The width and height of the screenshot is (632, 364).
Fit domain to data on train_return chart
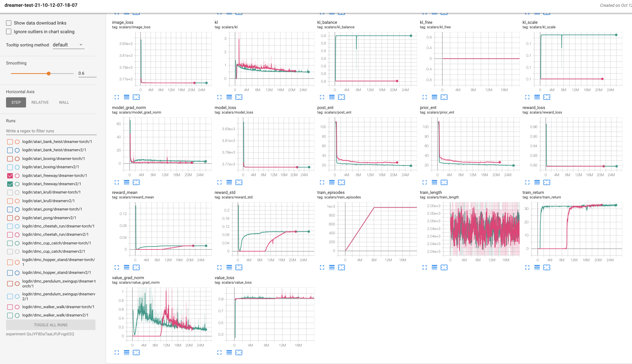(547, 267)
